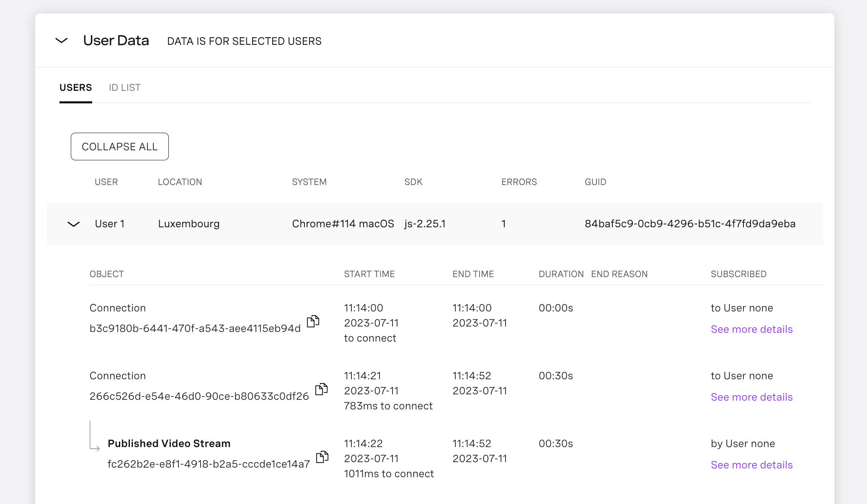The height and width of the screenshot is (504, 867).
Task: Click the ERRORS count for User 1
Action: [x=503, y=224]
